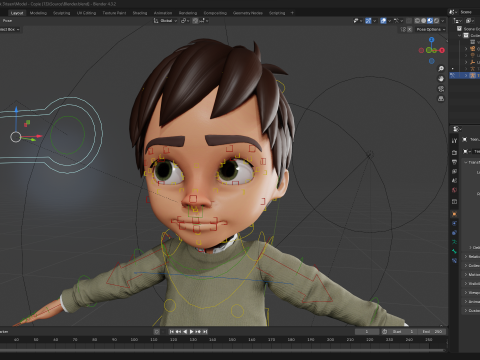Switch perspective/orthographic view icon

[441, 99]
